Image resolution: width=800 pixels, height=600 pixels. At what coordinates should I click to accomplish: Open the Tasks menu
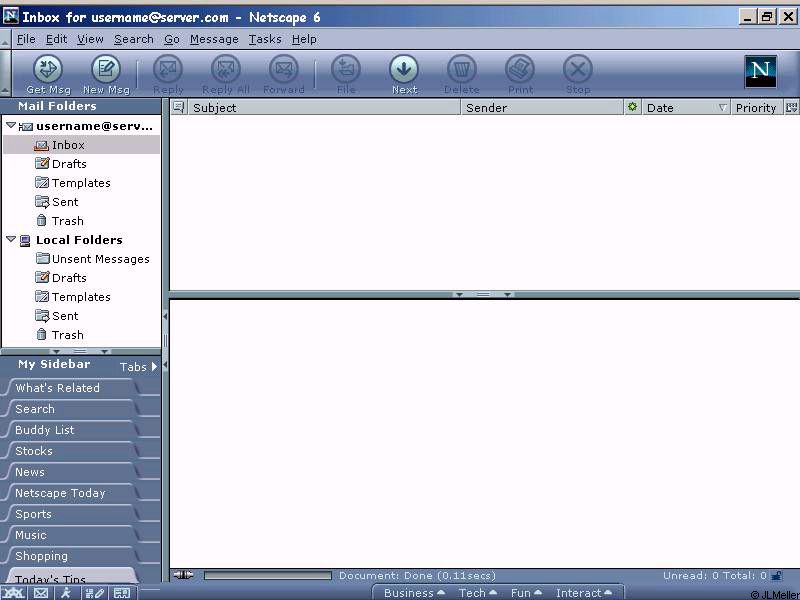[x=265, y=39]
